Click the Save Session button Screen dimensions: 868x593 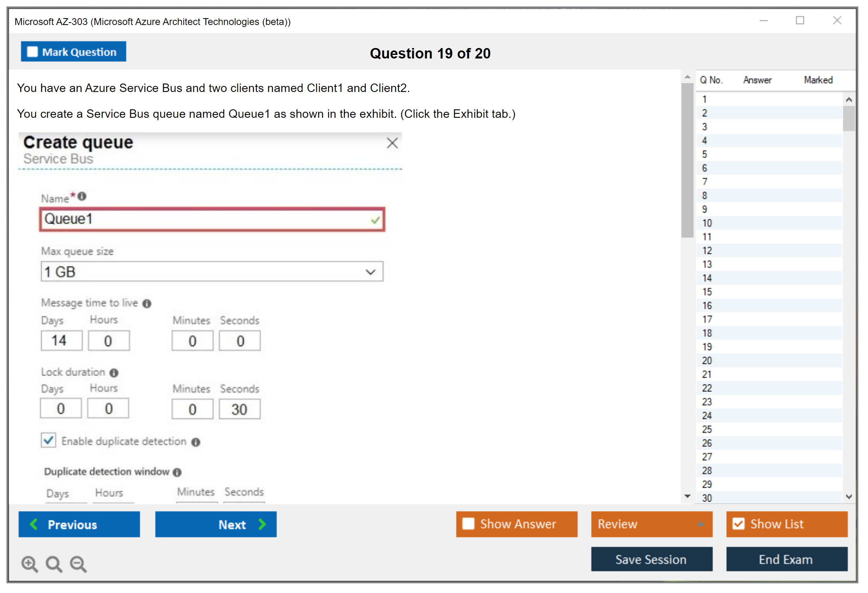click(x=651, y=559)
